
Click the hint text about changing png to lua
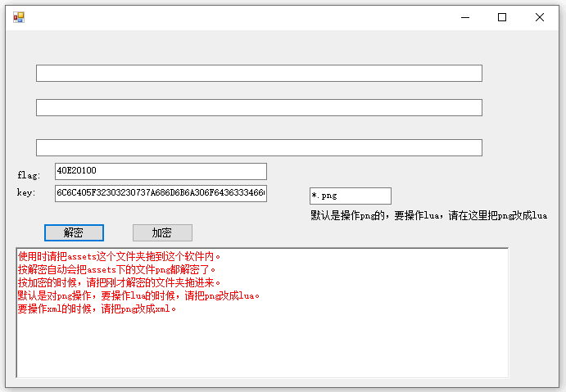[x=428, y=216]
